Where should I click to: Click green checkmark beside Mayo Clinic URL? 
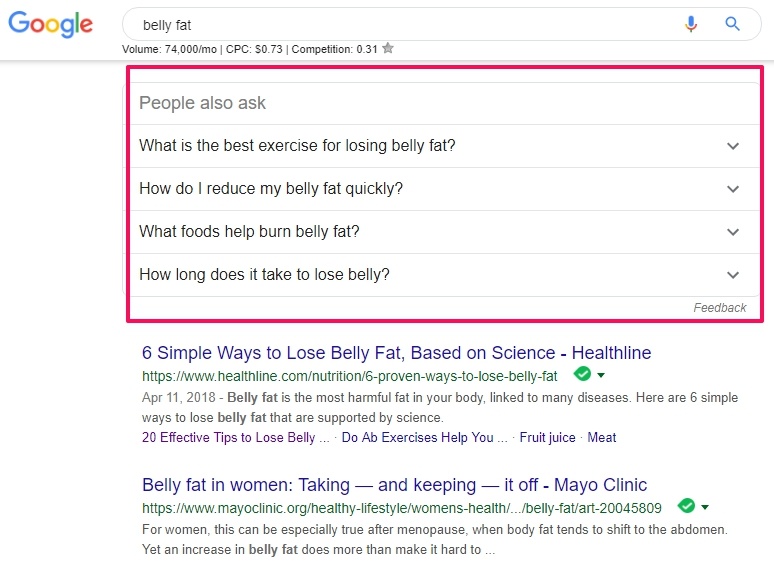tap(687, 506)
